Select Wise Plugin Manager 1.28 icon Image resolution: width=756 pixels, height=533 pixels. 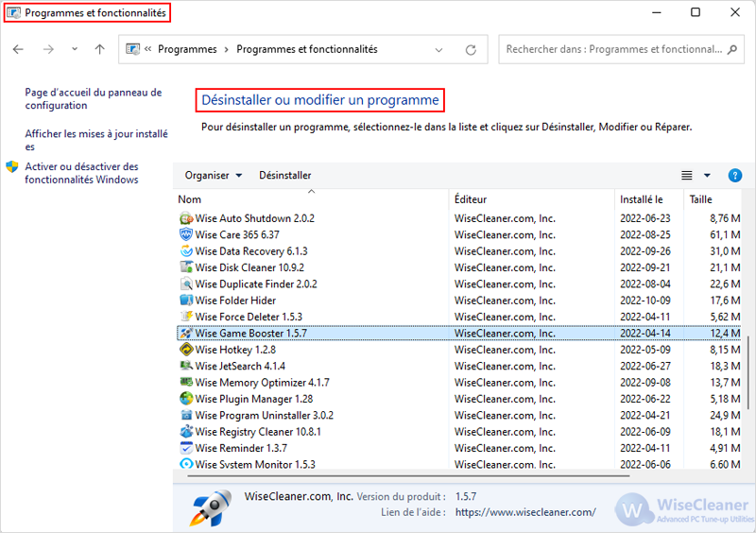[x=186, y=399]
